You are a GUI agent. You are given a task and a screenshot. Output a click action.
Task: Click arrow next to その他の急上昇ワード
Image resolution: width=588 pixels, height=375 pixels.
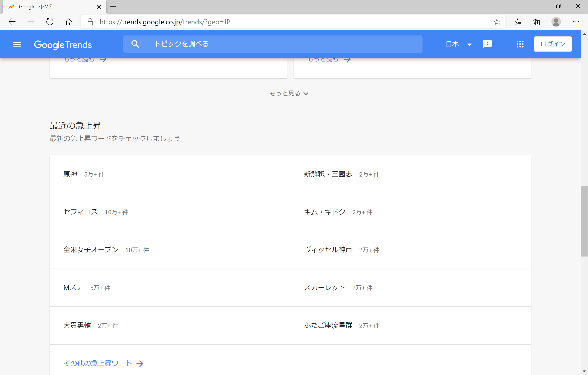tap(140, 363)
